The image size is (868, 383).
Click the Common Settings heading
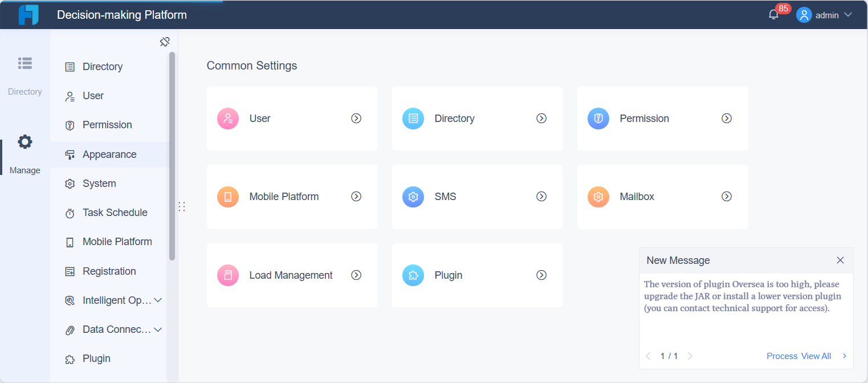252,66
